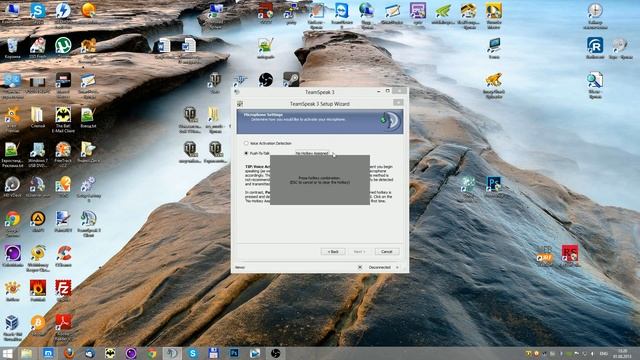Open the TeamSpeak 3 Client desktop shortcut

(x=88, y=224)
